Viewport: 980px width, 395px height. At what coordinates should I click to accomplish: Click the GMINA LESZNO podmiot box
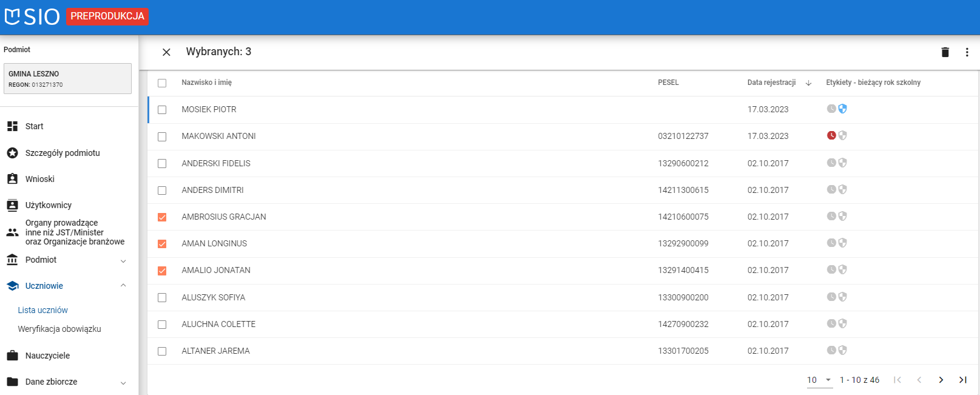pyautogui.click(x=67, y=79)
